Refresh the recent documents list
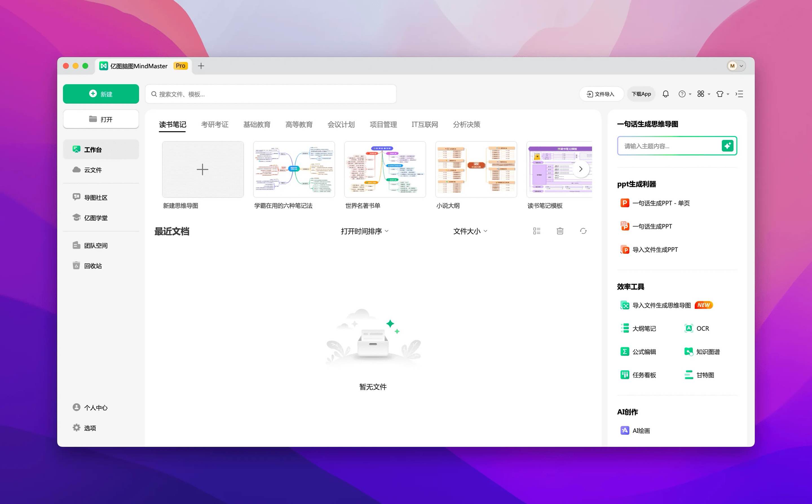Image resolution: width=812 pixels, height=504 pixels. [583, 231]
